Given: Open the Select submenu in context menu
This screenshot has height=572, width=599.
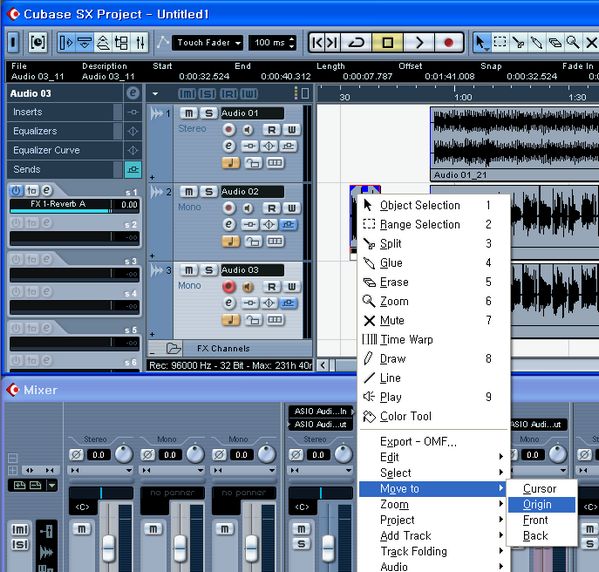Looking at the screenshot, I should pyautogui.click(x=433, y=473).
